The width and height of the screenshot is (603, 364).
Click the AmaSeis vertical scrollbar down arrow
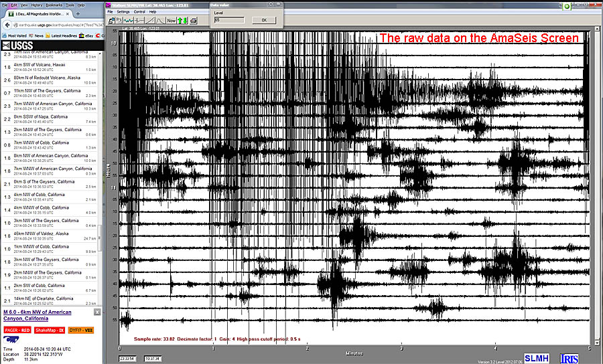tap(597, 343)
